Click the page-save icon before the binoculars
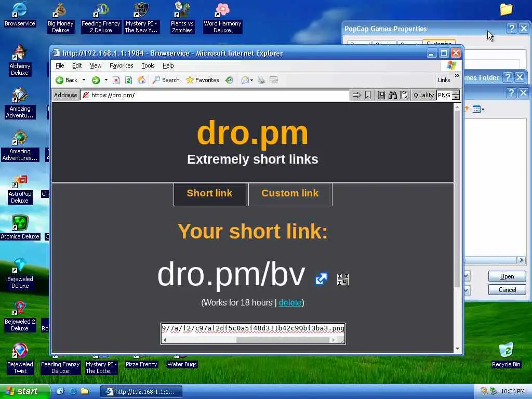 click(381, 95)
